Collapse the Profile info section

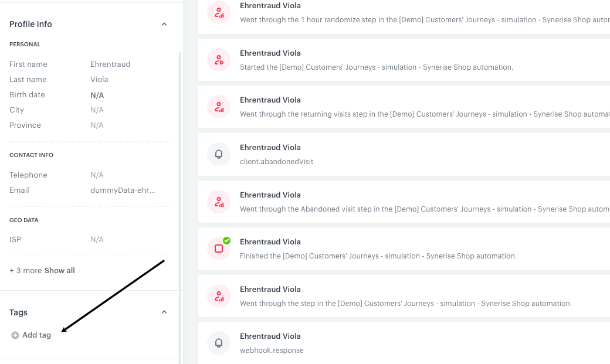(164, 24)
